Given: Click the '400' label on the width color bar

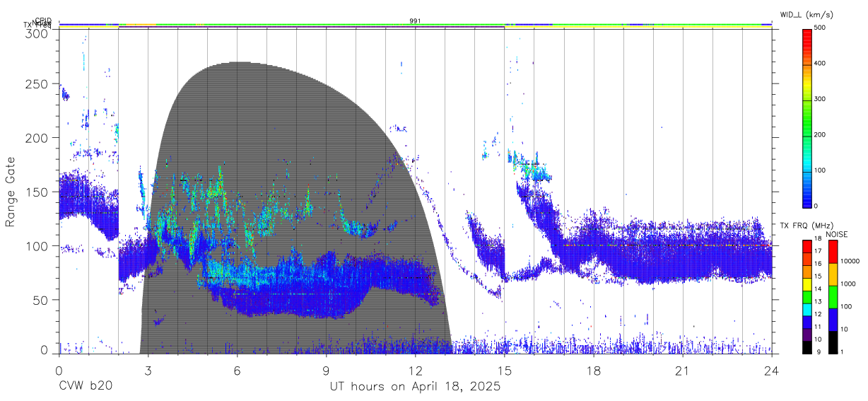Looking at the screenshot, I should pyautogui.click(x=820, y=64).
